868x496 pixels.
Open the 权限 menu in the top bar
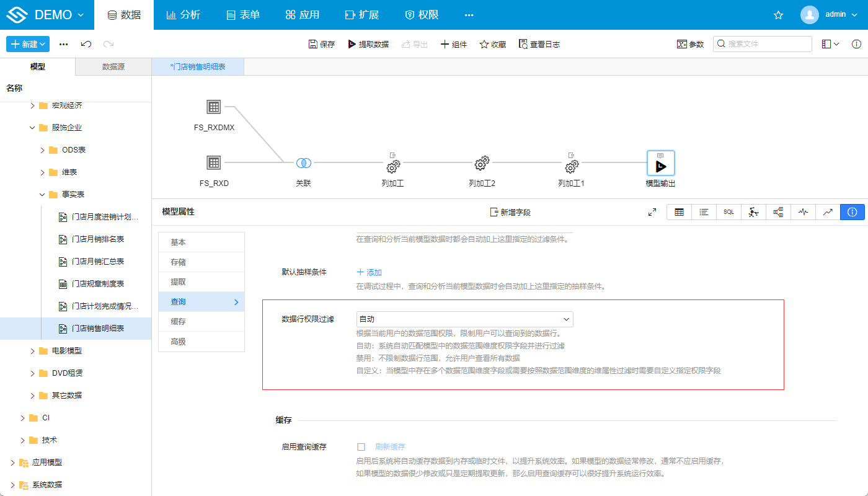click(421, 14)
